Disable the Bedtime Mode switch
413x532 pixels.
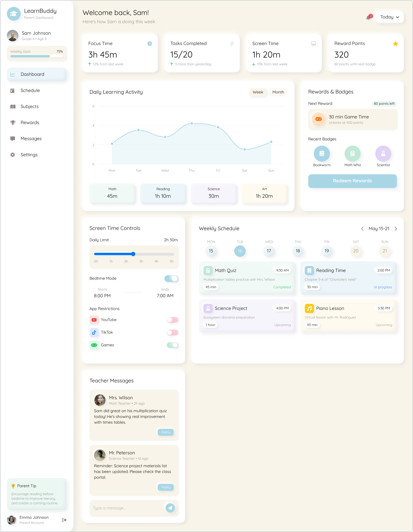click(x=172, y=279)
